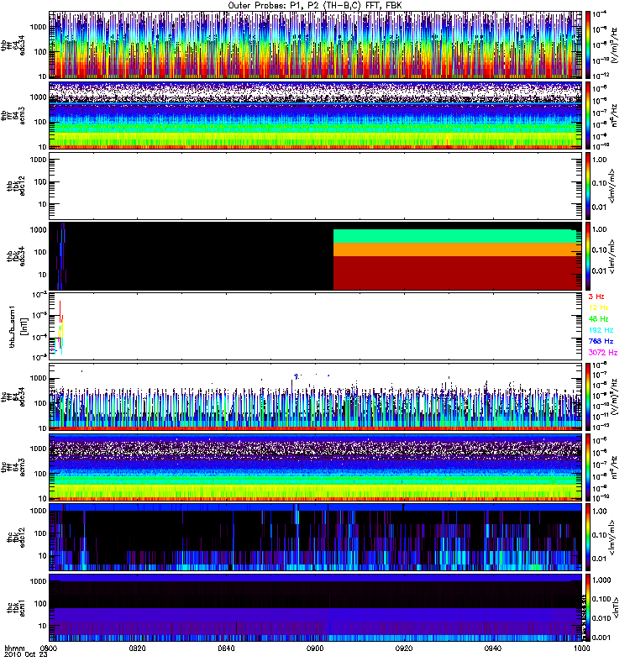Image resolution: width=630 pixels, height=672 pixels.
Task: Click the '0.001' bottom value on thc fbk scm1 color bar
Action: [601, 638]
